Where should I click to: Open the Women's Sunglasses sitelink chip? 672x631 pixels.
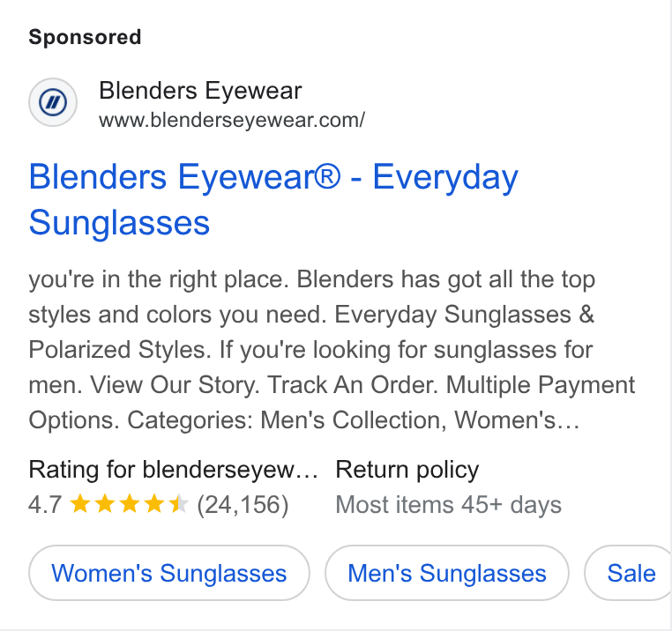169,573
